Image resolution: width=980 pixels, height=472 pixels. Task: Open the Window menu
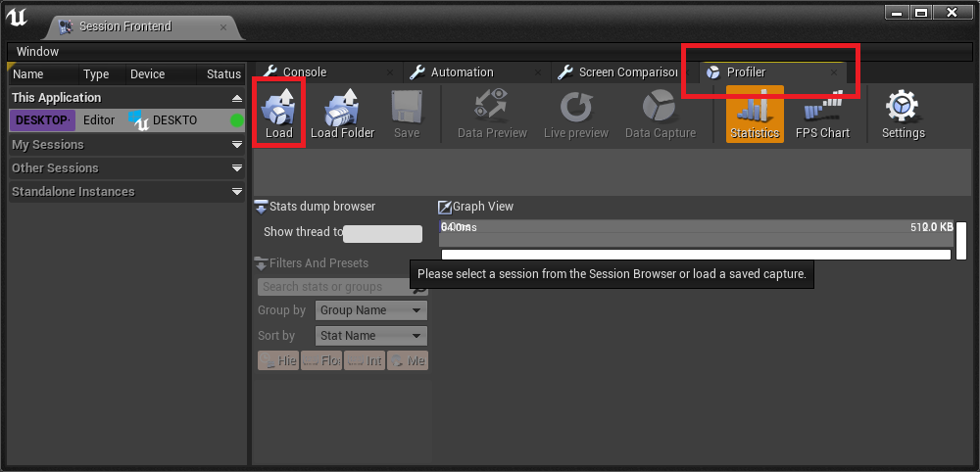[37, 51]
